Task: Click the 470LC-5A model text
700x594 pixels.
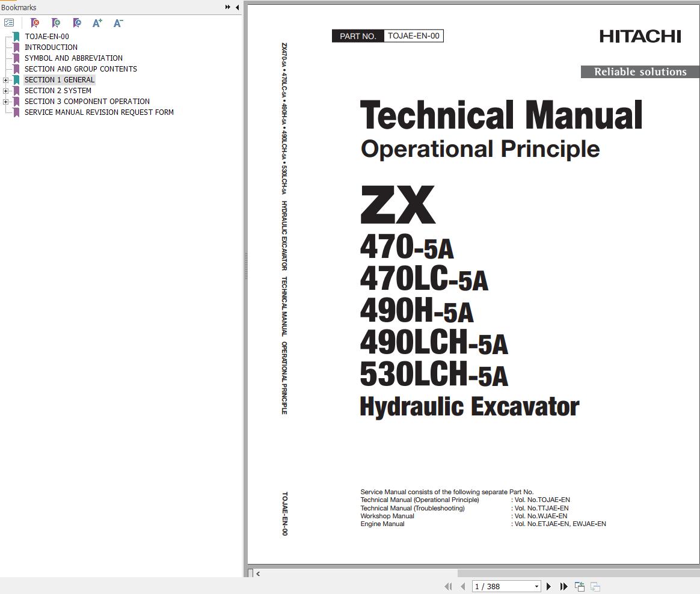Action: tap(424, 278)
